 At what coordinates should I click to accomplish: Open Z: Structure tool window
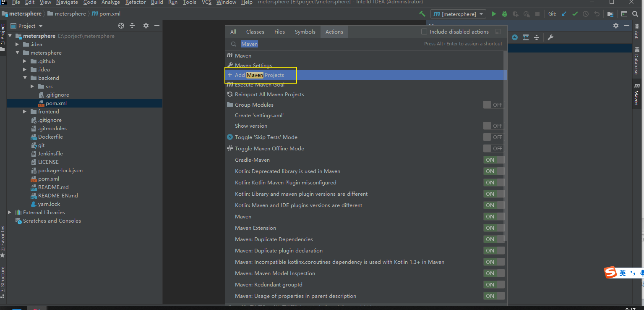3,282
